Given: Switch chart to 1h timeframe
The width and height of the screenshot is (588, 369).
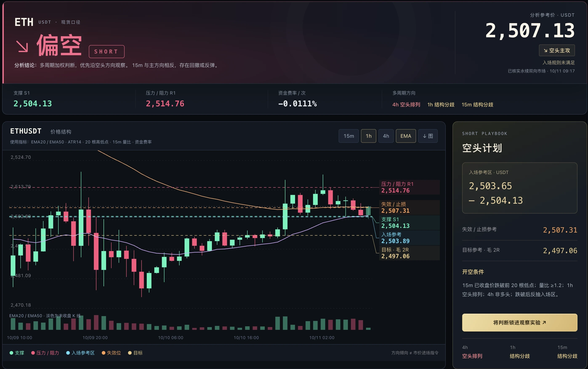Looking at the screenshot, I should click(368, 136).
